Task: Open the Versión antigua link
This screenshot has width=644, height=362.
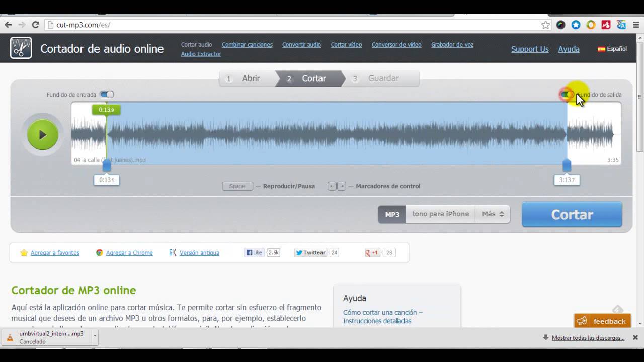Action: pos(199,253)
